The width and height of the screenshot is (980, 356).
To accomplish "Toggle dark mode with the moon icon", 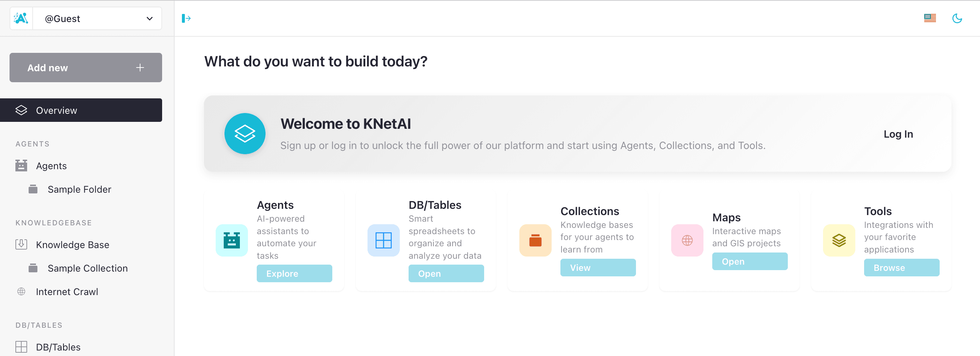I will pyautogui.click(x=957, y=18).
